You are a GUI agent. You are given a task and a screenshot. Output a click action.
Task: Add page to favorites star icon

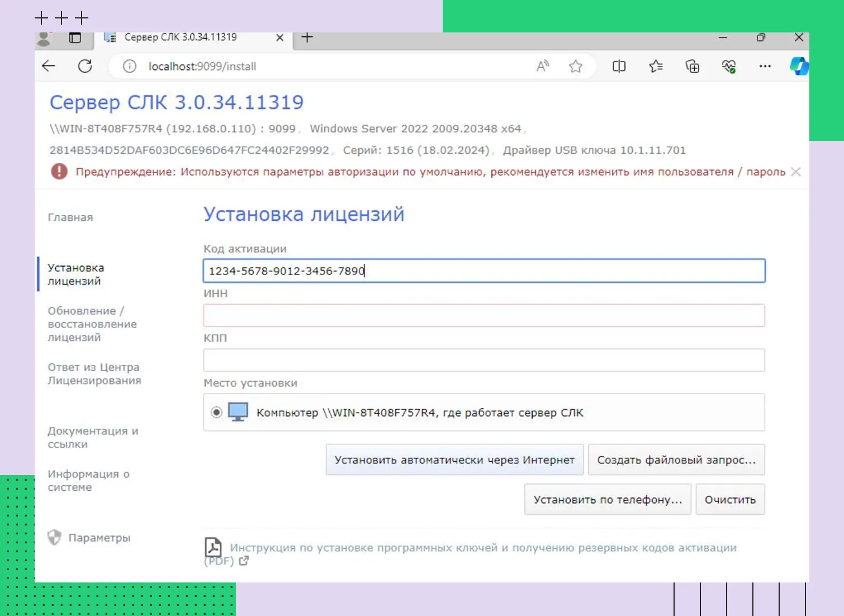[x=575, y=67]
